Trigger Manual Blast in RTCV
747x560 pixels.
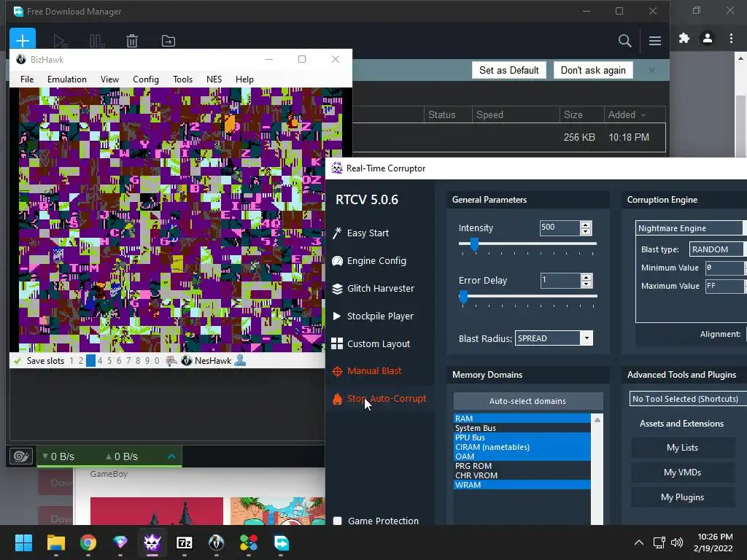tap(367, 371)
